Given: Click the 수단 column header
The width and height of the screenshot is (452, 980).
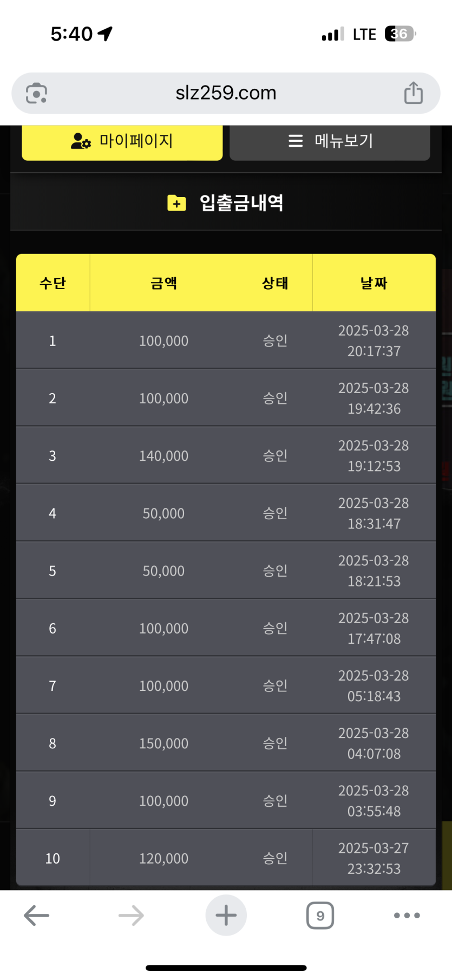Looking at the screenshot, I should [x=53, y=283].
